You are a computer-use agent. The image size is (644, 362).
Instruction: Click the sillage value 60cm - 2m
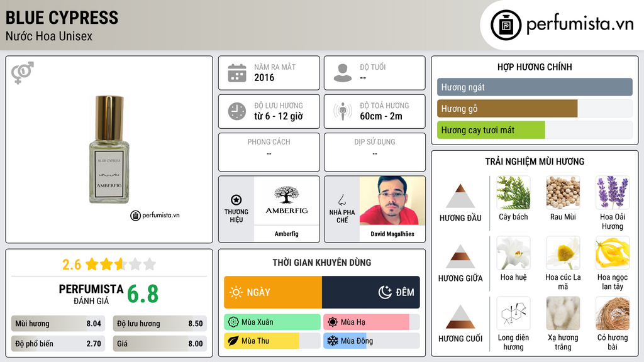(381, 116)
